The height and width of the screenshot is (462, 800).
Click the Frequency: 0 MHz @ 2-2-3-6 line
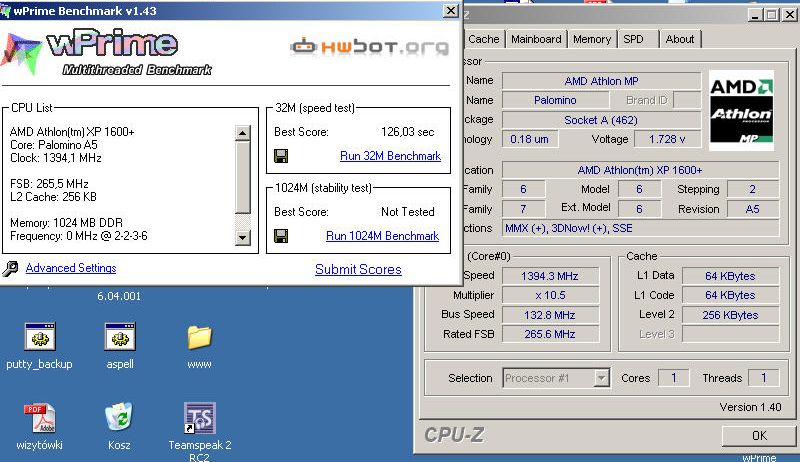tap(79, 236)
